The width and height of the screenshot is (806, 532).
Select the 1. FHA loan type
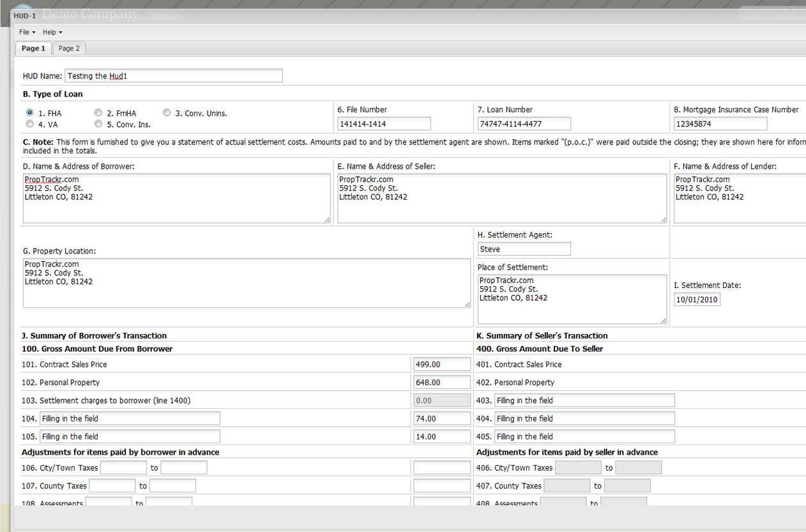pos(30,113)
